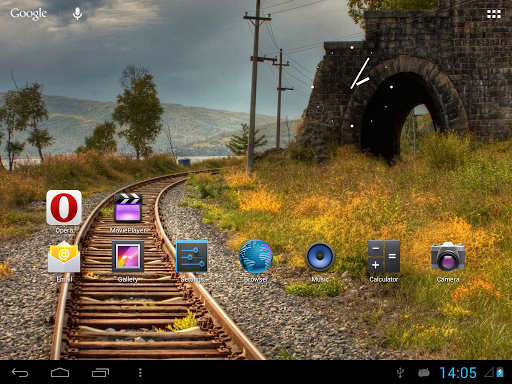Tap the Back navigation button
Screen dimensions: 512x384
pos(20,372)
